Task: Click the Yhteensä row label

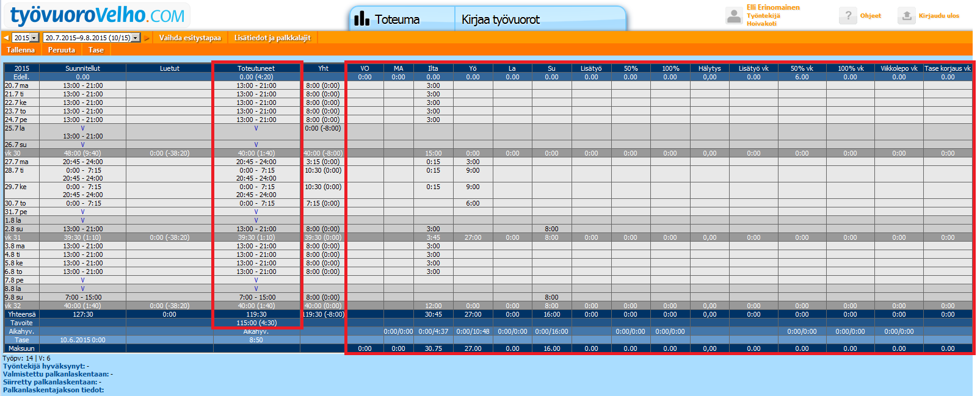Action: pyautogui.click(x=22, y=314)
